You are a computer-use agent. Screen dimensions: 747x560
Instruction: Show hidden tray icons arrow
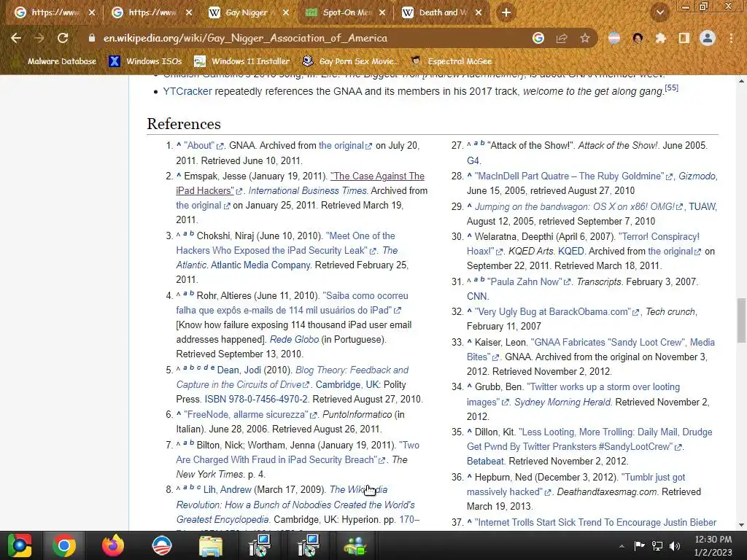(x=622, y=546)
